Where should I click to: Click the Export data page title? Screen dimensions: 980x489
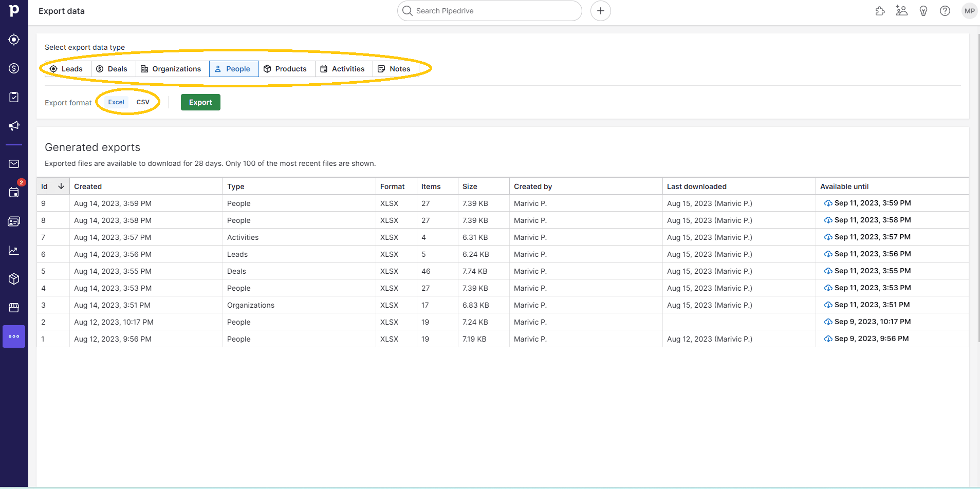tap(62, 11)
